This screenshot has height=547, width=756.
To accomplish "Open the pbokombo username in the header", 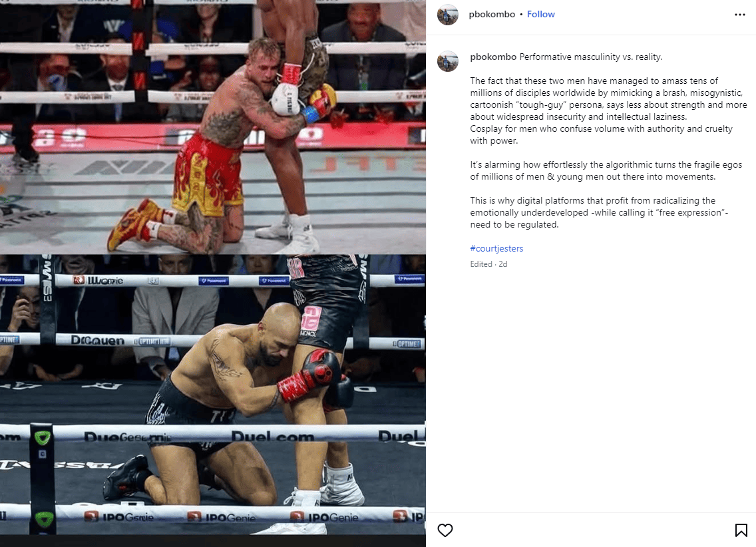I will [492, 15].
